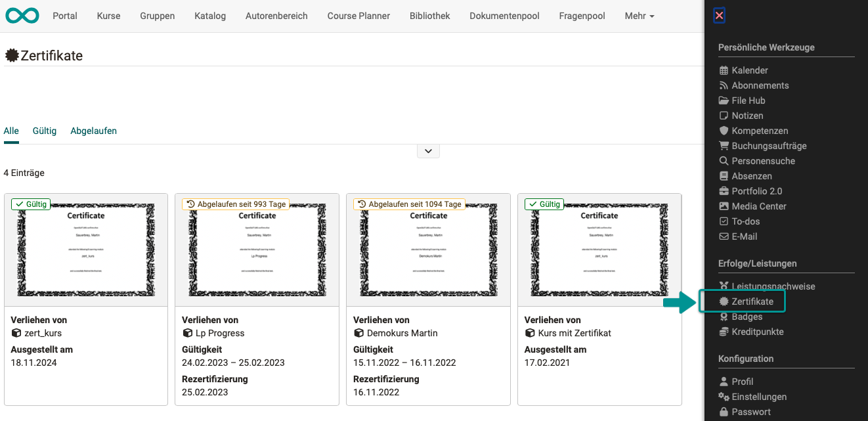Viewport: 868px width, 421px height.
Task: Click the OpenOlat infinity logo
Action: click(22, 15)
